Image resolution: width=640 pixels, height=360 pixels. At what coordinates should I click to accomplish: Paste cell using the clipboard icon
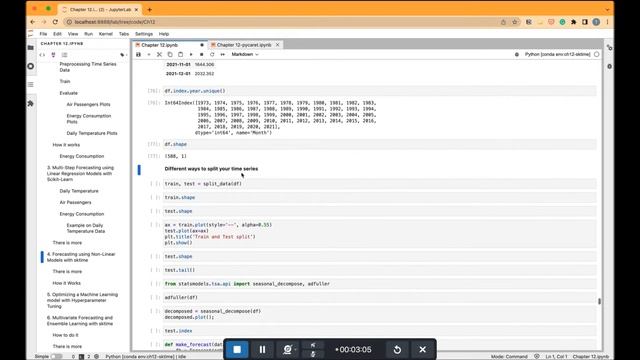click(x=180, y=54)
